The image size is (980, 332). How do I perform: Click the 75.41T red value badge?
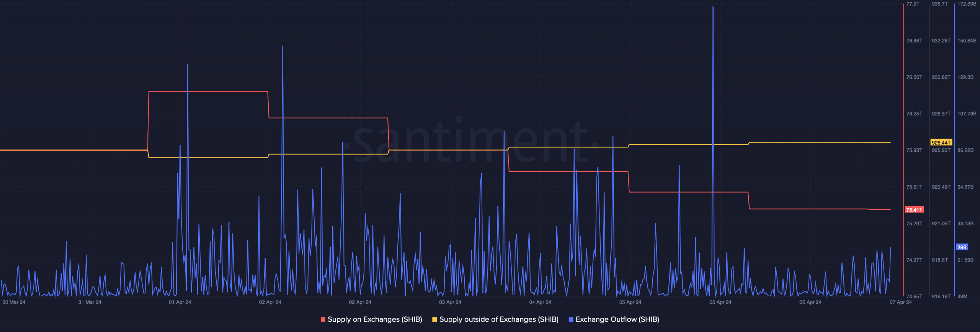[914, 210]
